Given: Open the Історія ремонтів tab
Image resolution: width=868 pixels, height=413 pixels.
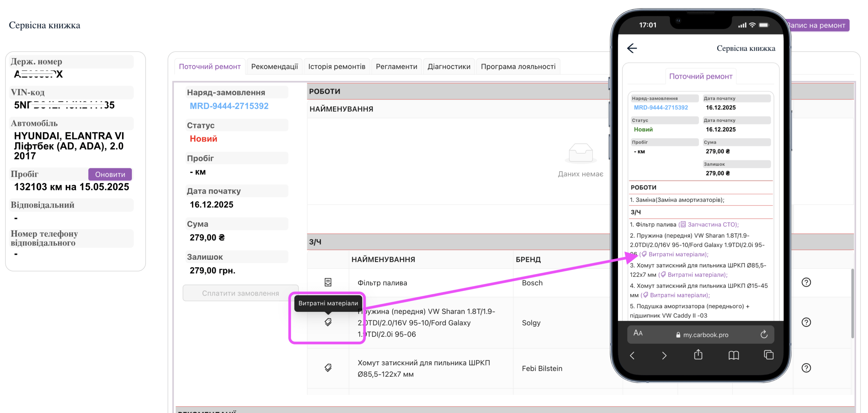Looking at the screenshot, I should (336, 67).
